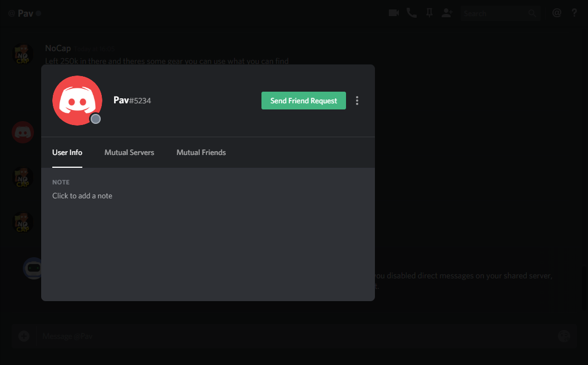Start a voice call icon

[x=412, y=13]
